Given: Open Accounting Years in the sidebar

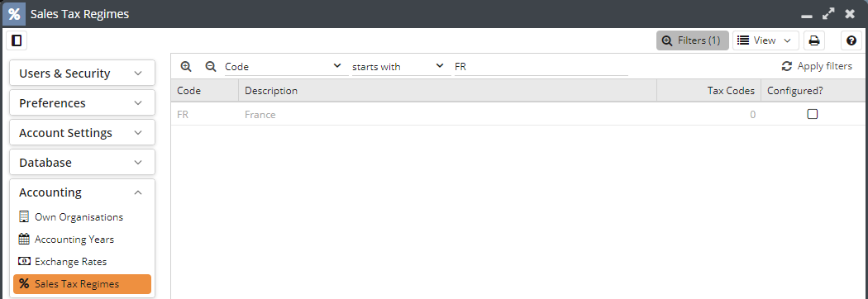Looking at the screenshot, I should 74,240.
